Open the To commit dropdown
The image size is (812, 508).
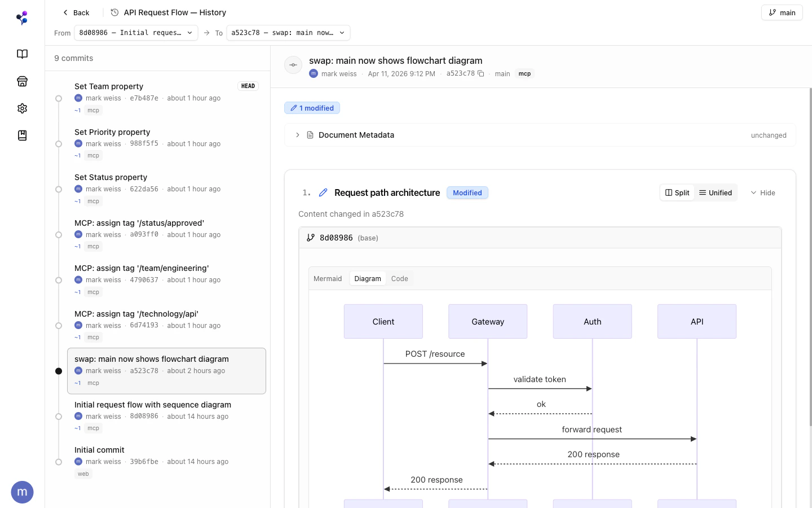point(288,33)
